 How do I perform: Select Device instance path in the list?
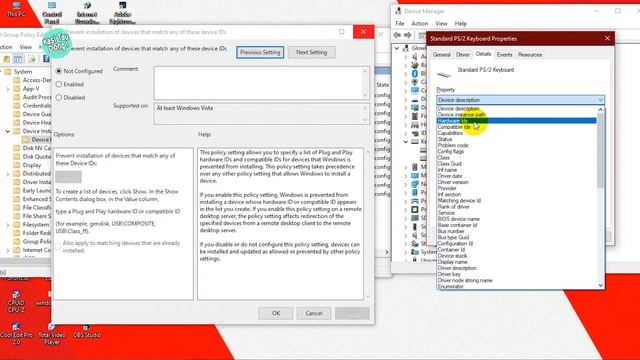(517, 115)
